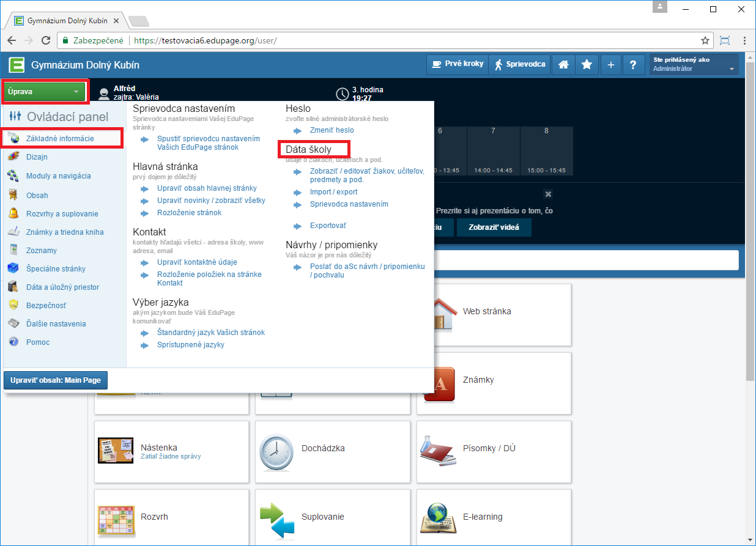Bookmark this page with star icon

(705, 40)
